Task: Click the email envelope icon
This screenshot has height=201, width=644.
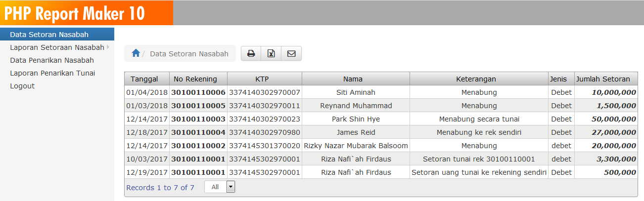Action: (x=291, y=53)
